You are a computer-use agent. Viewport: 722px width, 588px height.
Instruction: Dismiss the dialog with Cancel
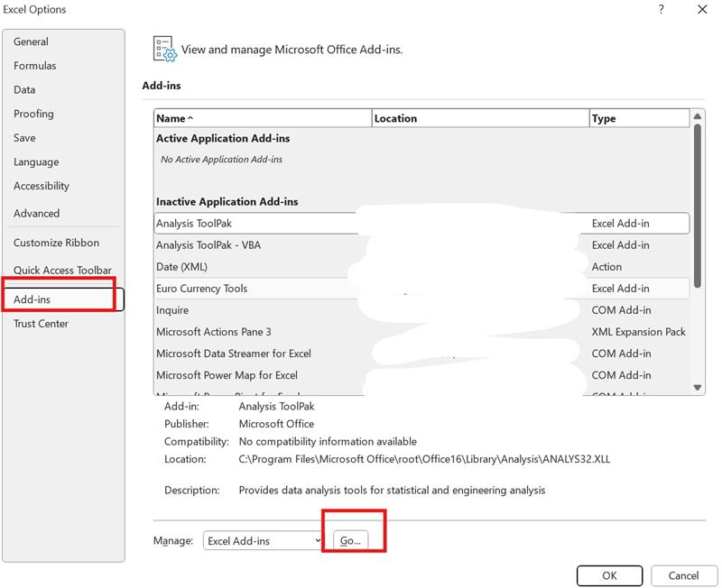click(x=683, y=575)
